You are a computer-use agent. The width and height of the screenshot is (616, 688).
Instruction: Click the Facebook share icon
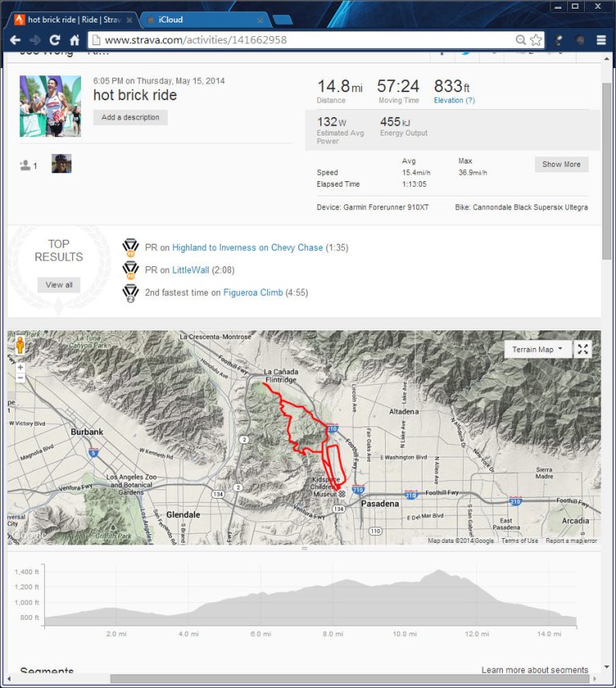(x=443, y=53)
